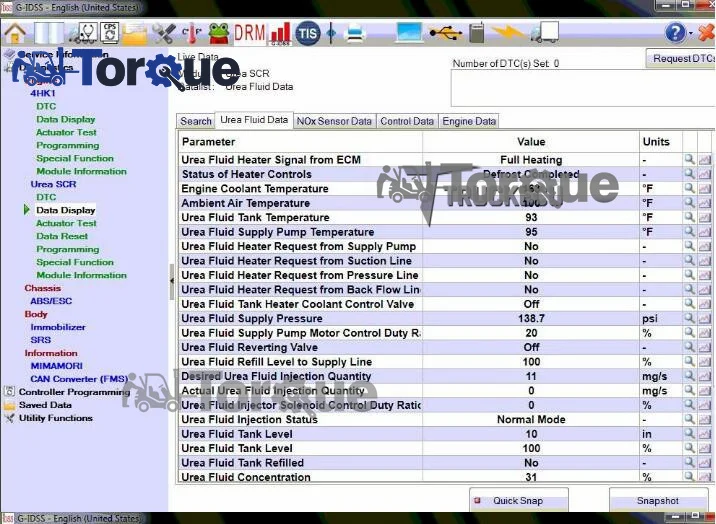
Task: Toggle Celsius/Fahrenheit thermometer icon
Action: coord(192,34)
